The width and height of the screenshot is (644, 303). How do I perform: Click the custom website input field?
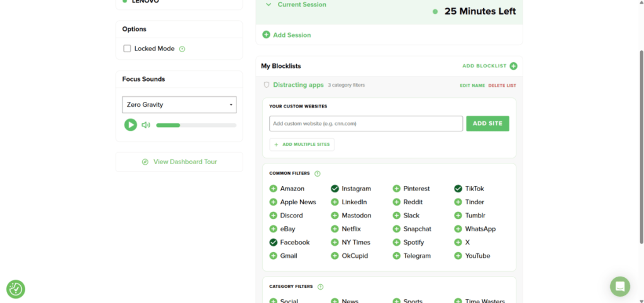pyautogui.click(x=366, y=124)
